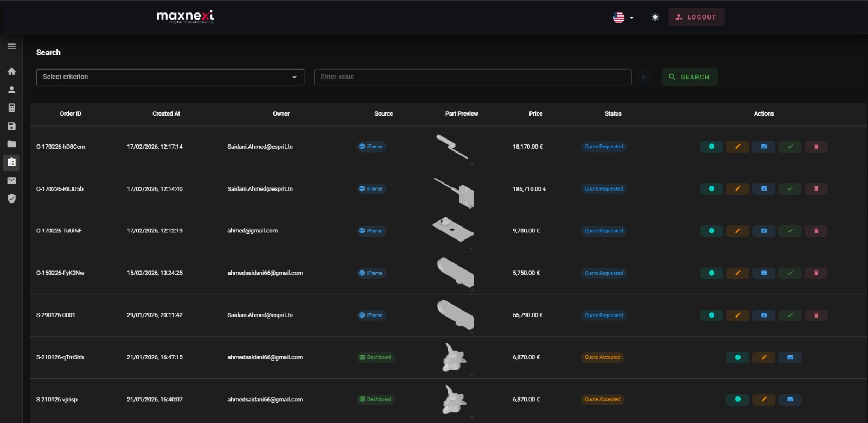
Task: Open the Home page from the sidebar
Action: pyautogui.click(x=11, y=72)
